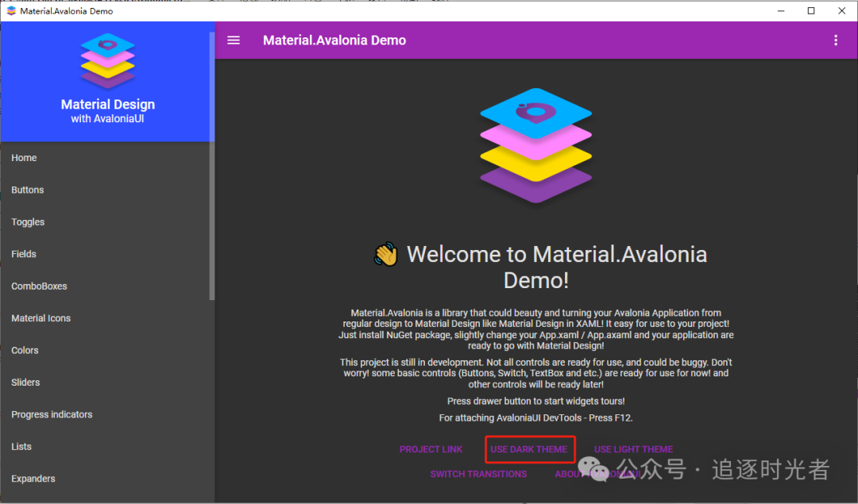Navigate to the Toggles section
Viewport: 858px width, 504px height.
(x=28, y=221)
